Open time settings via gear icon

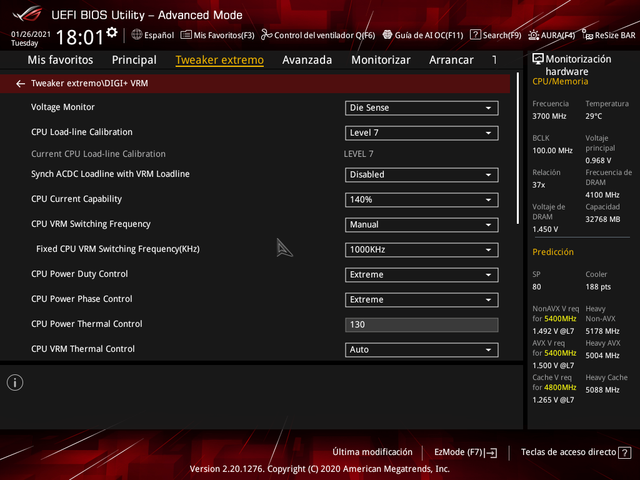tap(112, 32)
